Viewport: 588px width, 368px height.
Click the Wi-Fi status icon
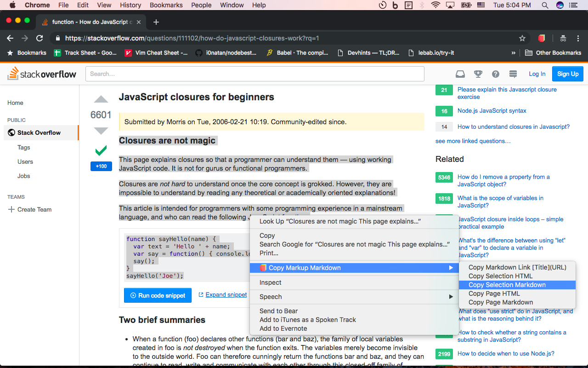point(435,5)
